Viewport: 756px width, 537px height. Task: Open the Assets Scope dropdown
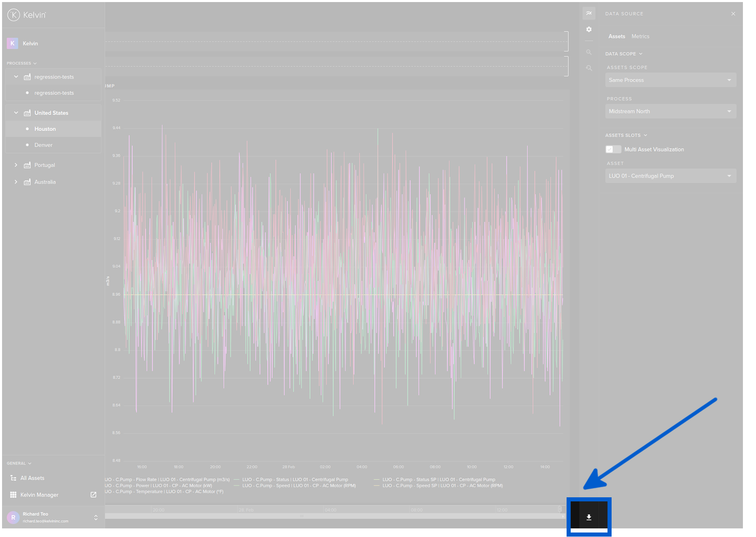click(670, 80)
